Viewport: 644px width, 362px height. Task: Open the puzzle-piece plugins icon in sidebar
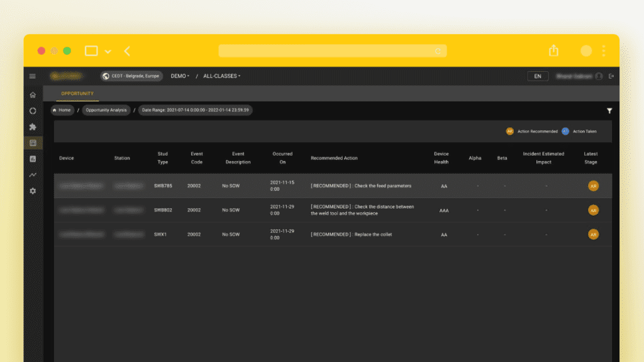pos(33,127)
